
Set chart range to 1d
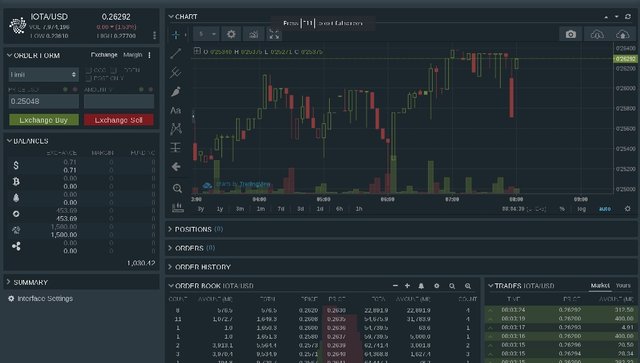(320, 209)
